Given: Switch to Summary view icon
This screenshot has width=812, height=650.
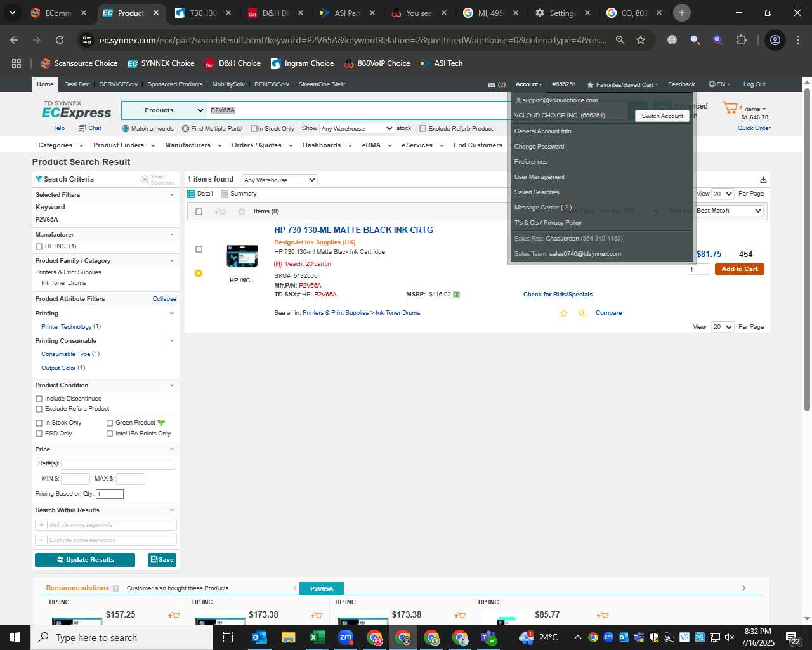Looking at the screenshot, I should pyautogui.click(x=225, y=194).
